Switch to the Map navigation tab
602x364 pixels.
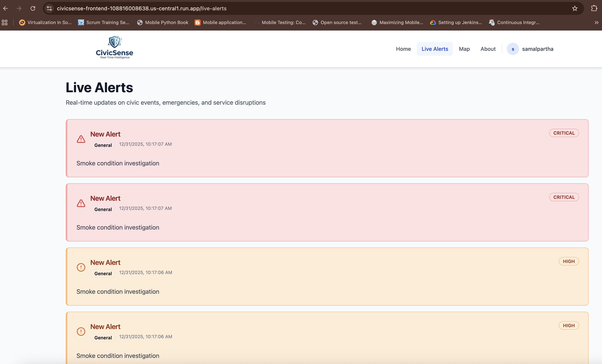click(464, 49)
